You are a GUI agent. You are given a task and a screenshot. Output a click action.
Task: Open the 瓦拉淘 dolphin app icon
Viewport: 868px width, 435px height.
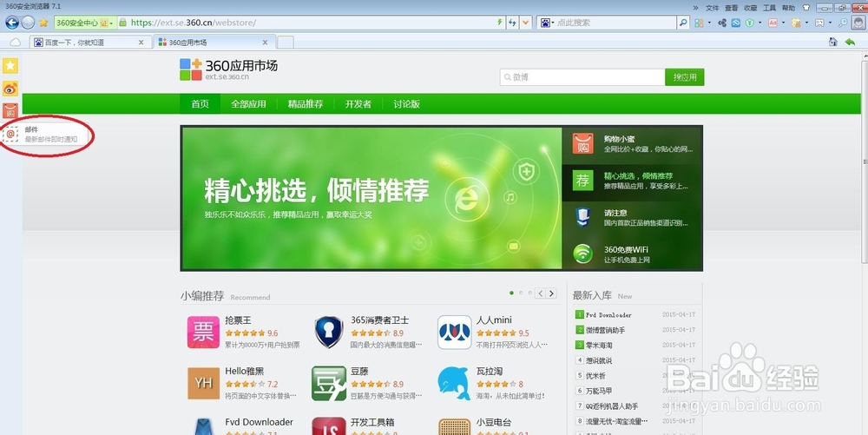click(x=455, y=383)
